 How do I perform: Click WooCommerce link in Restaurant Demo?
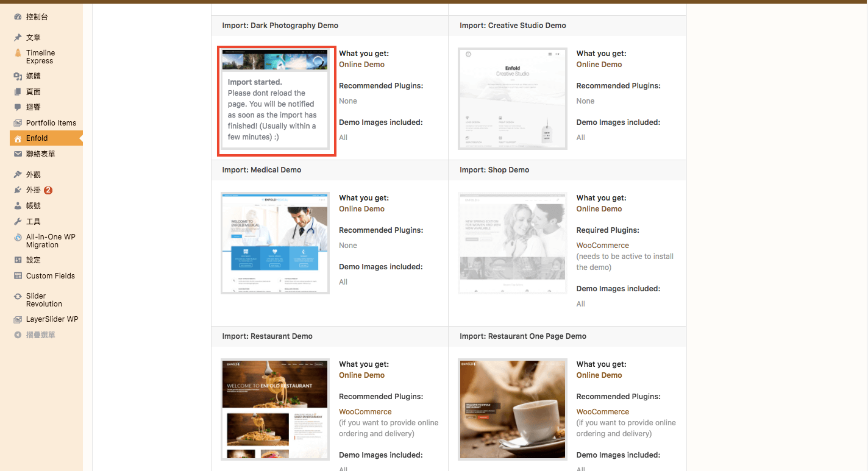[x=365, y=412]
